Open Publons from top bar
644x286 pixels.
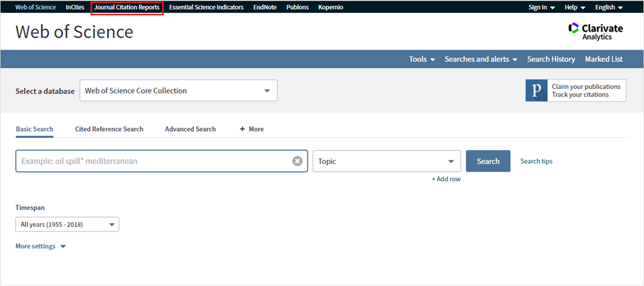tap(297, 8)
